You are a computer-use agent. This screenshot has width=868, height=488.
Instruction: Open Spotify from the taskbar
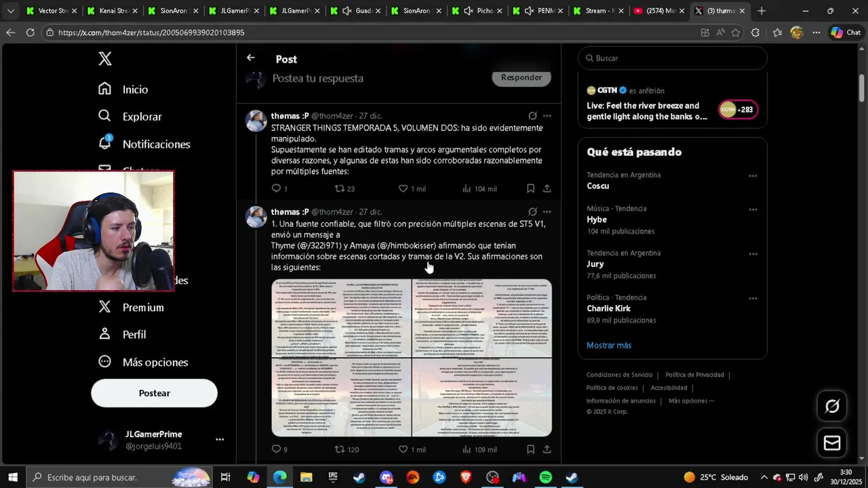pos(546,477)
